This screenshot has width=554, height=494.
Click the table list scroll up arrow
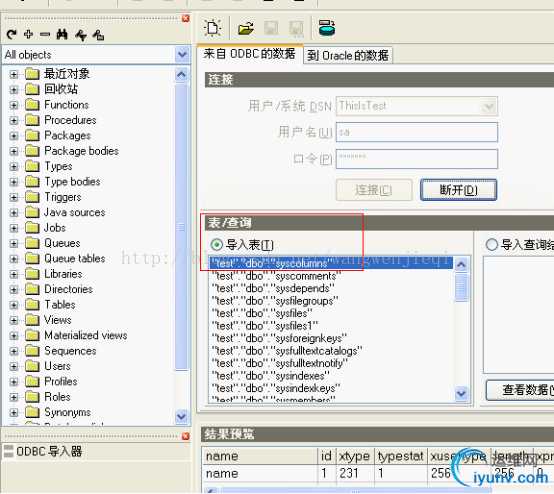(x=461, y=265)
